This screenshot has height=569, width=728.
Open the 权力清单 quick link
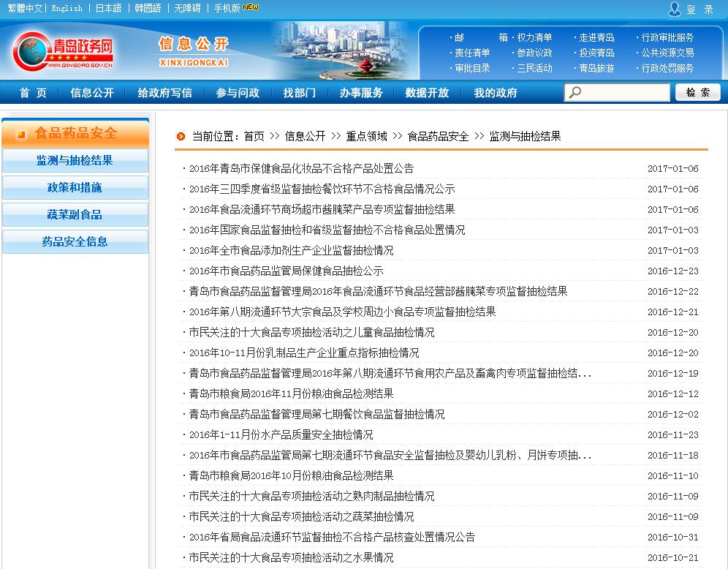click(534, 37)
